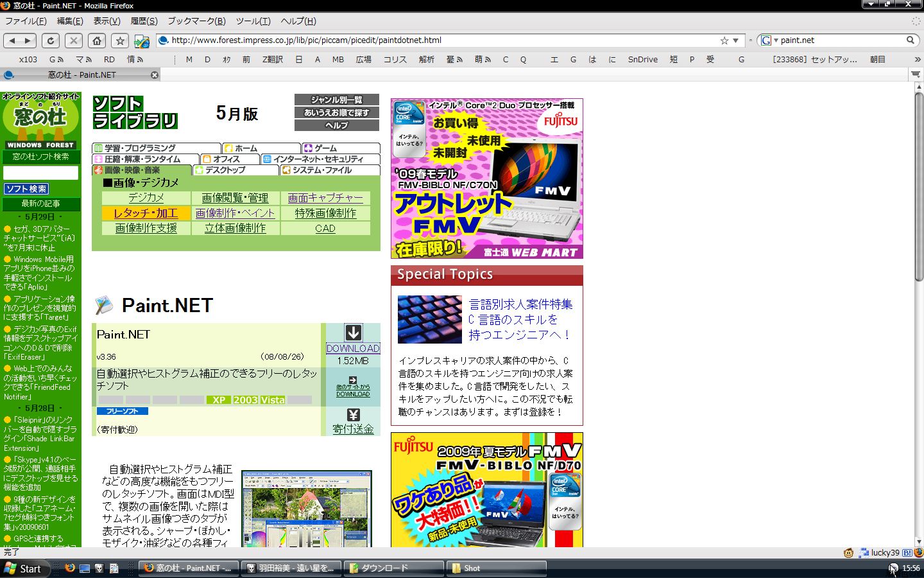Click the smiley face icon in the status bar
Image resolution: width=924 pixels, height=578 pixels.
[x=848, y=552]
